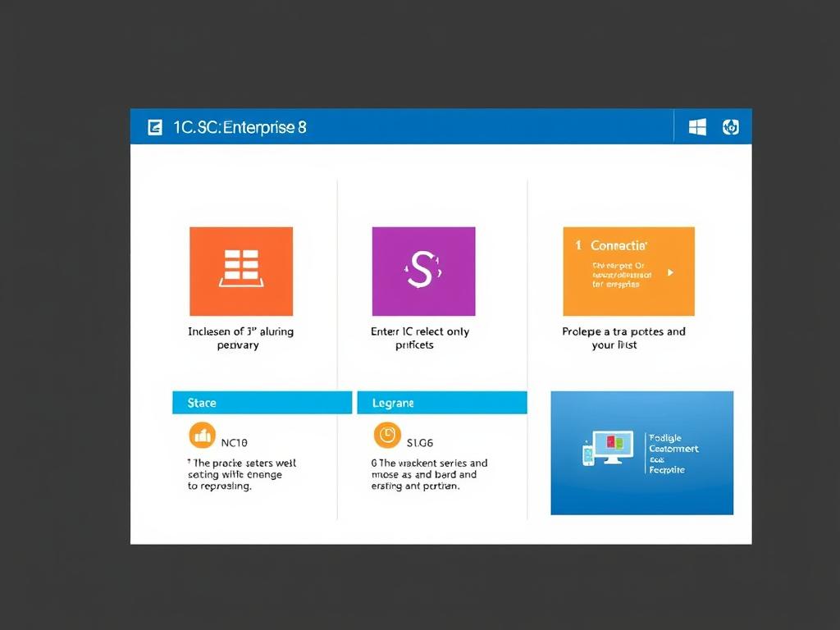Viewport: 840px width, 630px height.
Task: Open the Windows logo icon in header
Action: (697, 127)
